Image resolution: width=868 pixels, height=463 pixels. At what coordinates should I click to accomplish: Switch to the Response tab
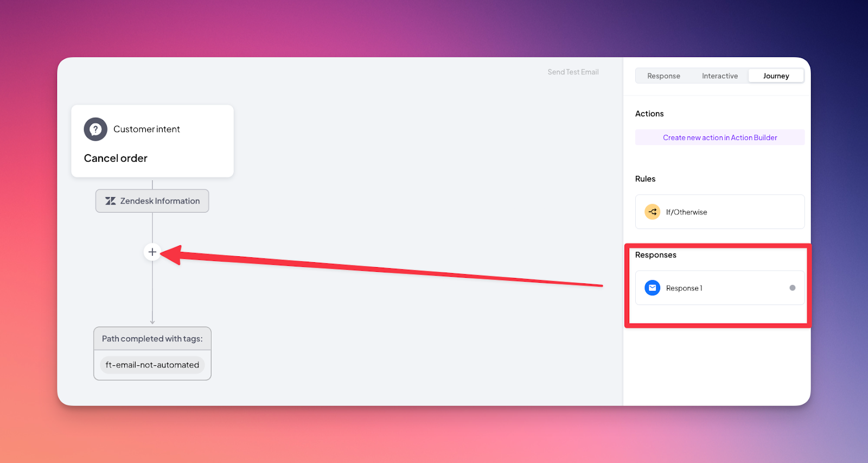(663, 76)
